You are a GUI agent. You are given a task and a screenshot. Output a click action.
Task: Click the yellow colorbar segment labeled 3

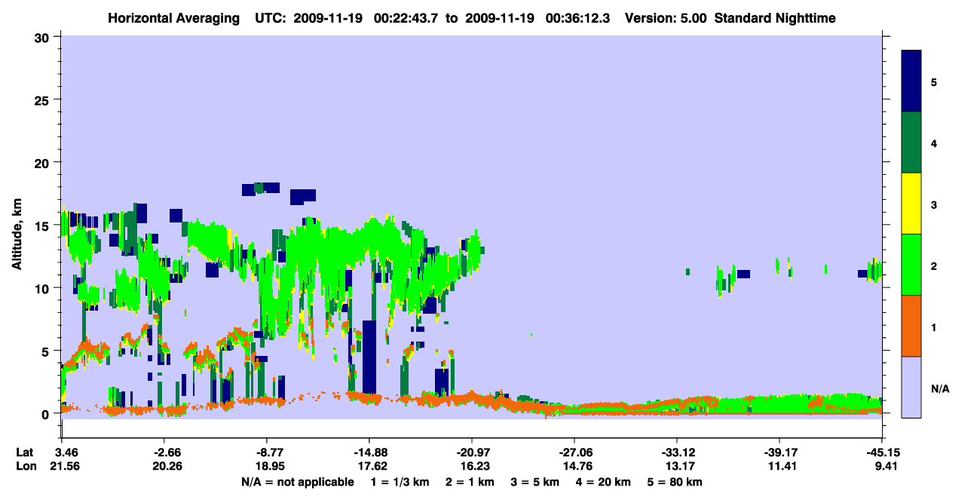(911, 204)
